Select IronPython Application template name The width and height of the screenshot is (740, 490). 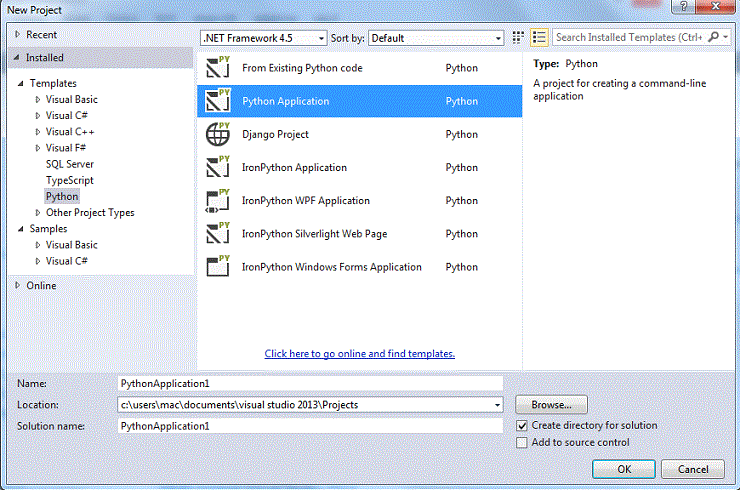click(x=294, y=168)
